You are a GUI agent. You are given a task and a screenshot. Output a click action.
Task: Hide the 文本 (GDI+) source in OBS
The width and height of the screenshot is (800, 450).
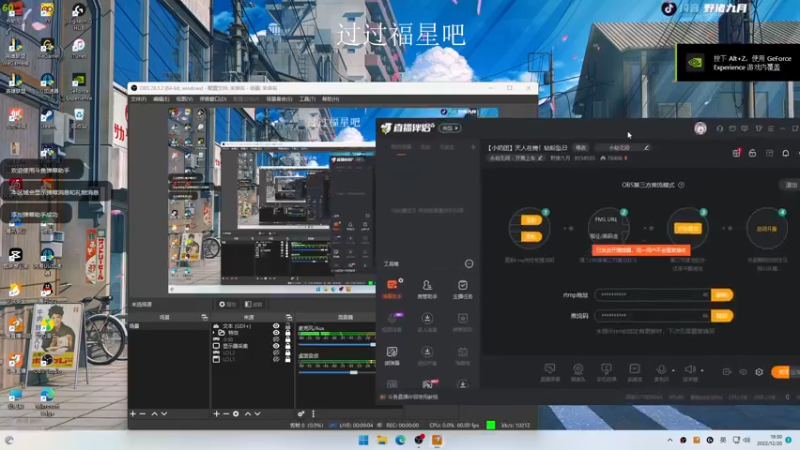coord(276,326)
